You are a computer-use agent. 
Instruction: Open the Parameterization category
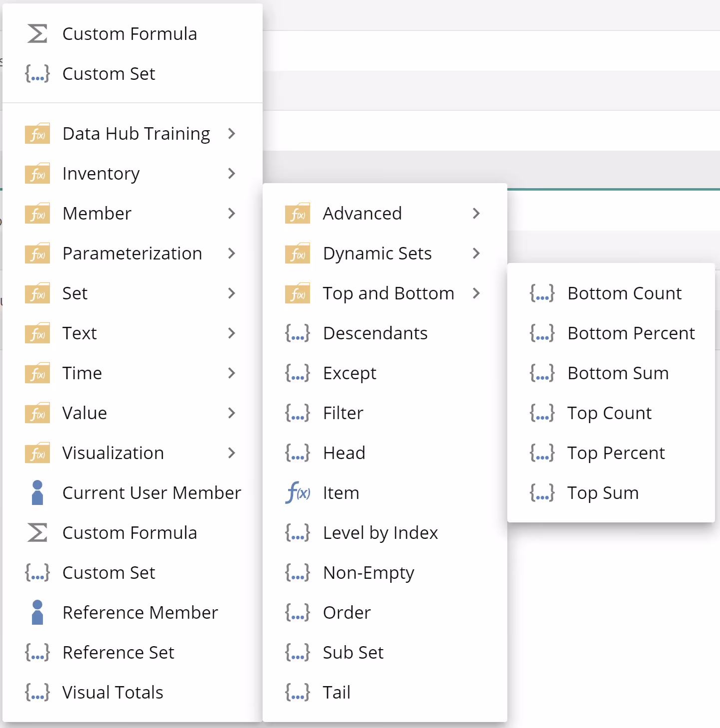[x=132, y=253]
